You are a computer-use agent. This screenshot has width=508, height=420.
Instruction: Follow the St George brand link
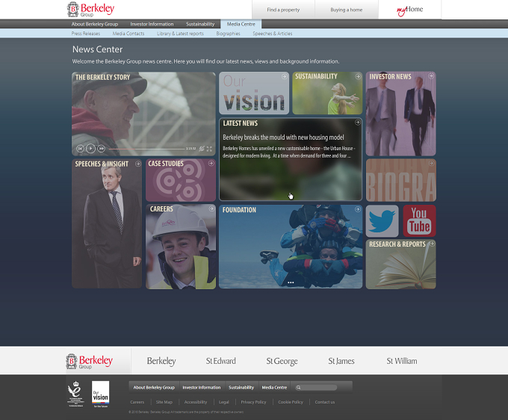coord(282,361)
